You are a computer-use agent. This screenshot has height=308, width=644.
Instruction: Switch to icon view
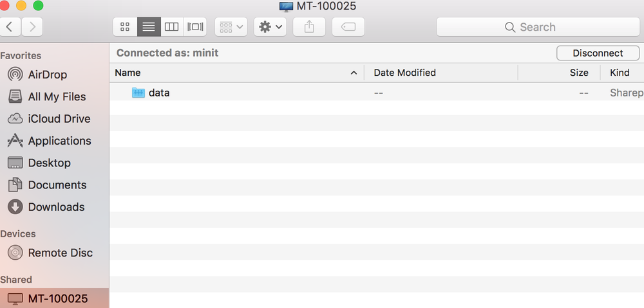125,27
